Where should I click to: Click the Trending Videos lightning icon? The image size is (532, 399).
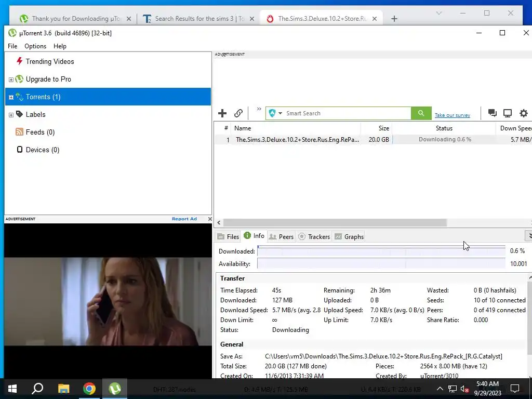[19, 61]
